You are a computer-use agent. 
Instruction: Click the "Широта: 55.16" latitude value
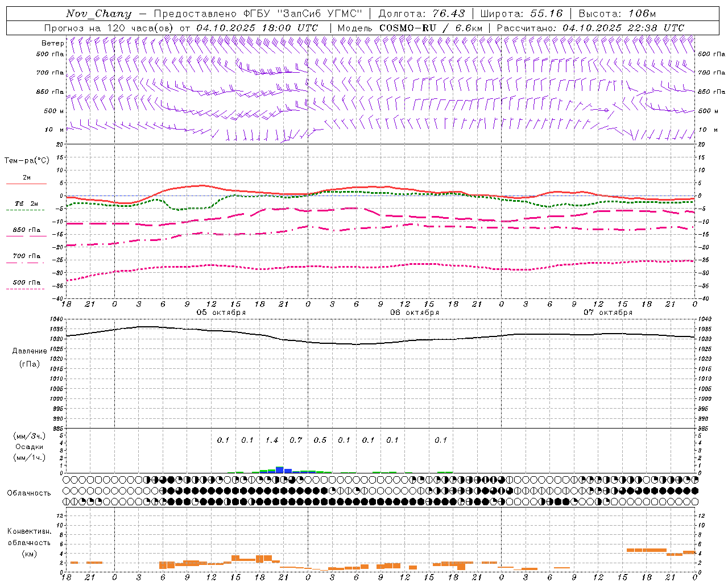[x=522, y=14]
